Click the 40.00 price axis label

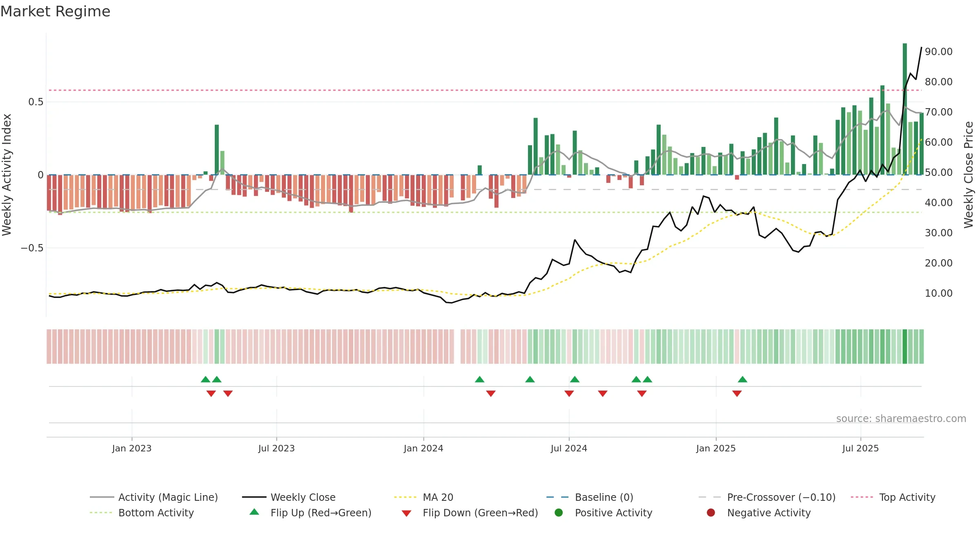[x=938, y=203]
